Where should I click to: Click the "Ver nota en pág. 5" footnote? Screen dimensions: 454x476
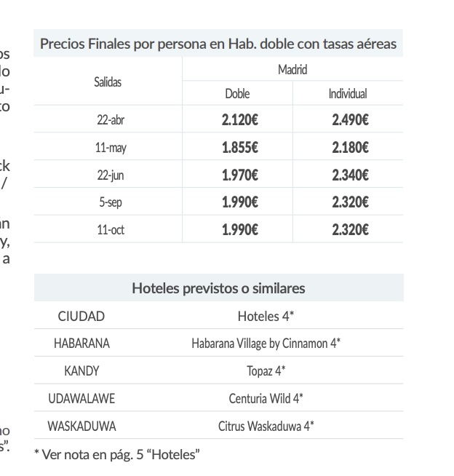point(117,455)
